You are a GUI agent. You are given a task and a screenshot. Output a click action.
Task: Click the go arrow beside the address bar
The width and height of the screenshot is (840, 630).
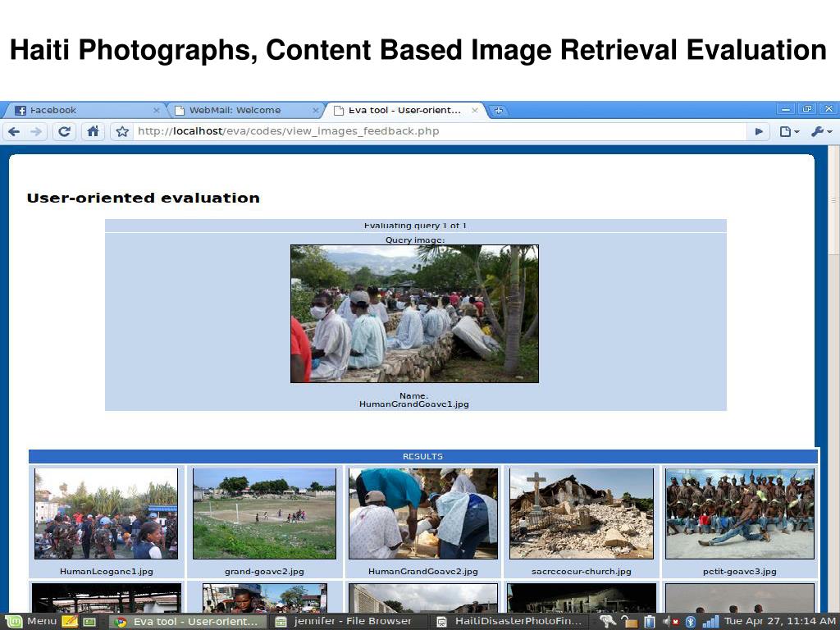[x=759, y=131]
